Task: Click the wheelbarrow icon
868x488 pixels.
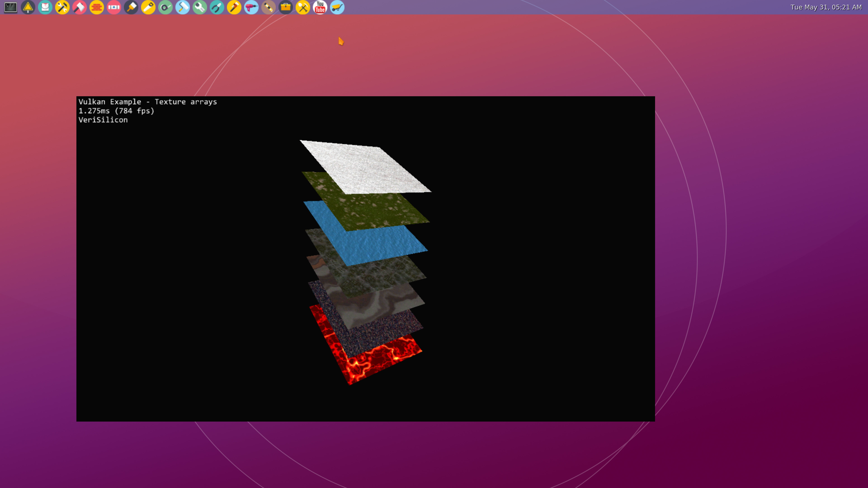Action: [x=337, y=7]
